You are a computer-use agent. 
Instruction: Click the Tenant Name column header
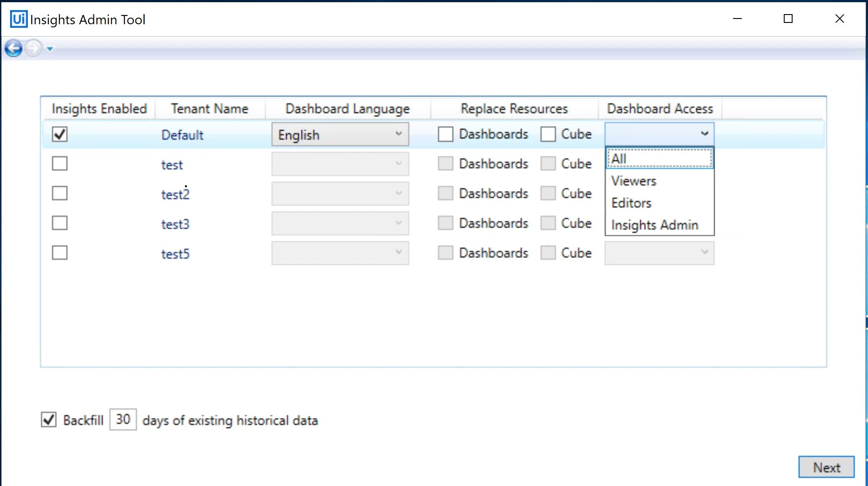(x=210, y=108)
